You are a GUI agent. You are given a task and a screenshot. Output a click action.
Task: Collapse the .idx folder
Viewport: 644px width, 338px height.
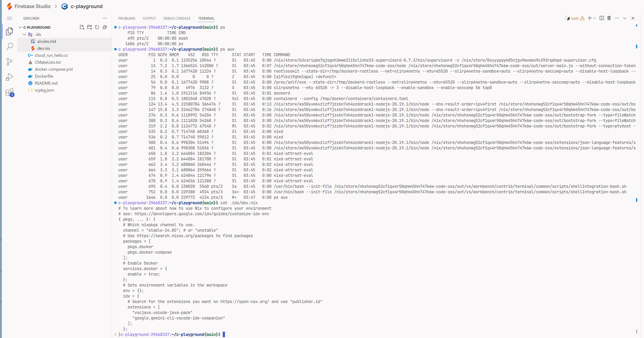point(24,34)
